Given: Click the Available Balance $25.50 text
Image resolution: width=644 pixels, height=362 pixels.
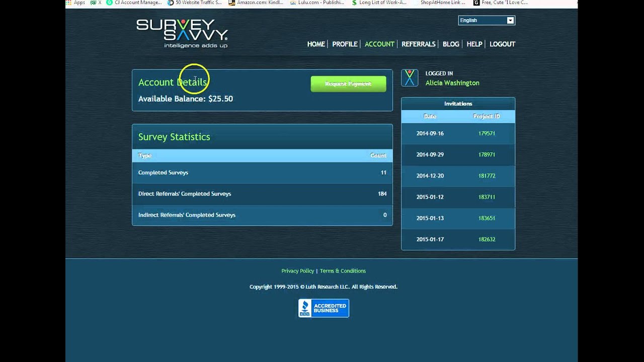Looking at the screenshot, I should point(186,99).
